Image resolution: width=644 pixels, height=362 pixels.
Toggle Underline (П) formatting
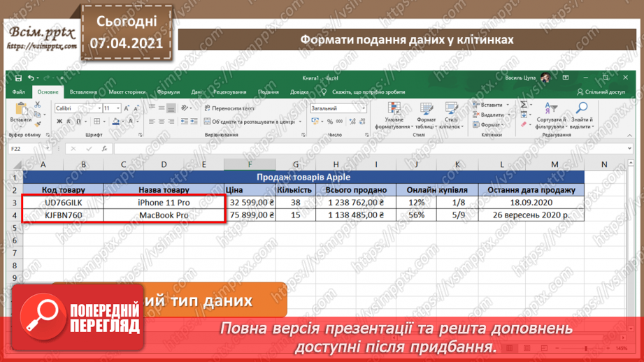pyautogui.click(x=78, y=122)
